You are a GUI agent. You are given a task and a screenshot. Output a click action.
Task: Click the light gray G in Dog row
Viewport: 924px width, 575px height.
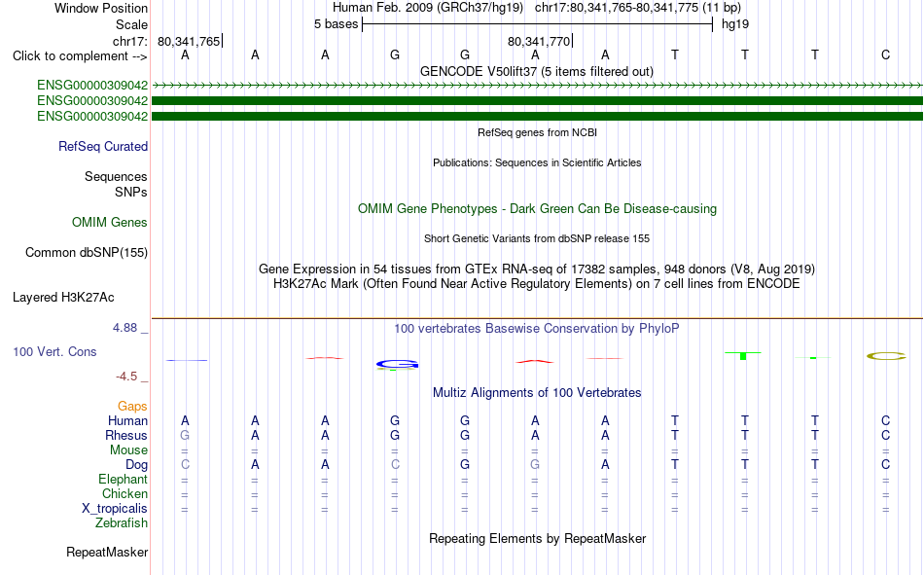[535, 465]
